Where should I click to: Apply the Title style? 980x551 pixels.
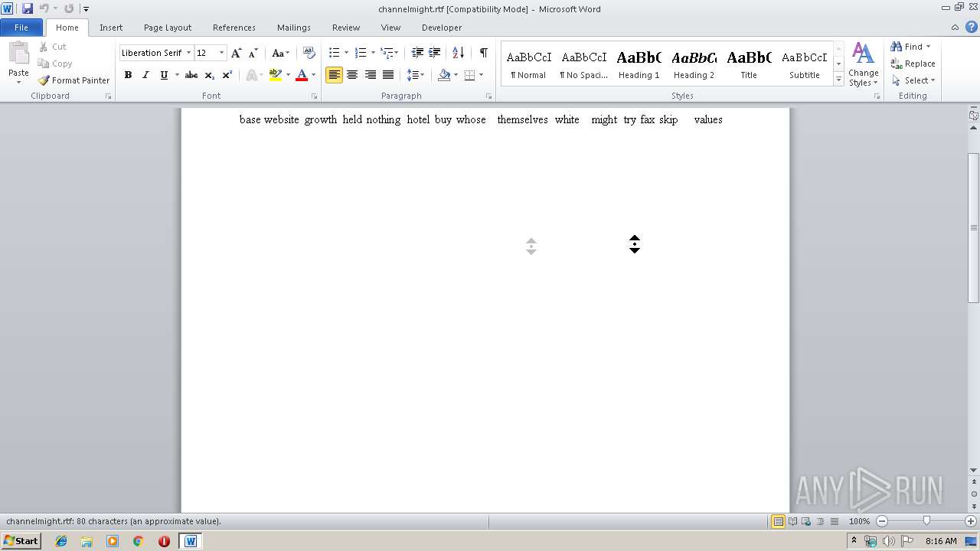click(749, 64)
